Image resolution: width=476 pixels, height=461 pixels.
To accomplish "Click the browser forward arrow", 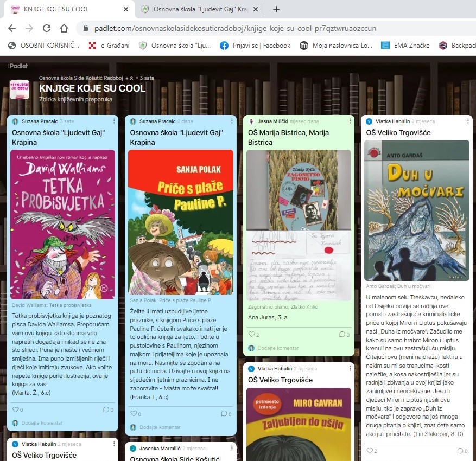I will [29, 28].
